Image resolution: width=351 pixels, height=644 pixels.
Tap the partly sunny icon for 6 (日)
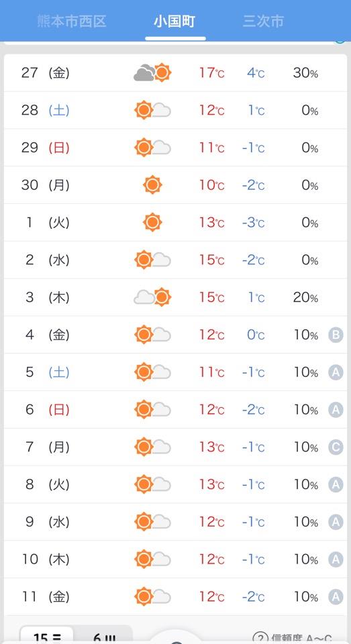pos(152,409)
